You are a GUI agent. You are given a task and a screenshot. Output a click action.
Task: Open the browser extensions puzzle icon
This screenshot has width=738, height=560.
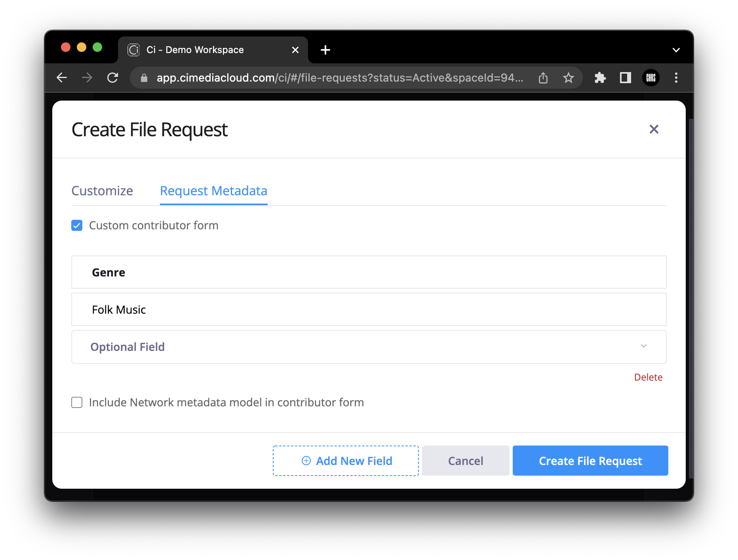tap(600, 78)
